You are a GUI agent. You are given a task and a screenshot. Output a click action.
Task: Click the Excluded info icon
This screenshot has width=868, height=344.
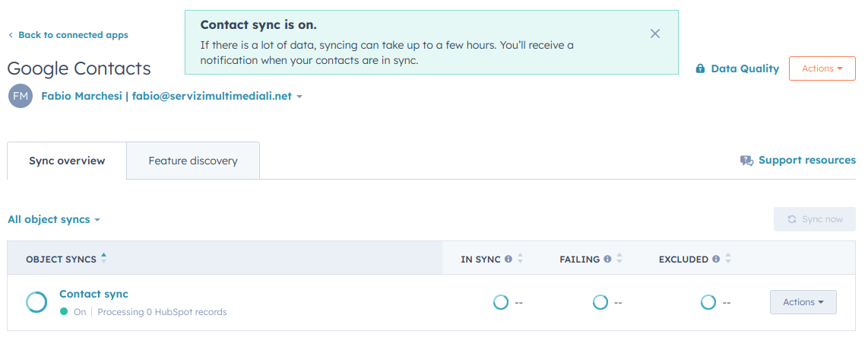(716, 259)
